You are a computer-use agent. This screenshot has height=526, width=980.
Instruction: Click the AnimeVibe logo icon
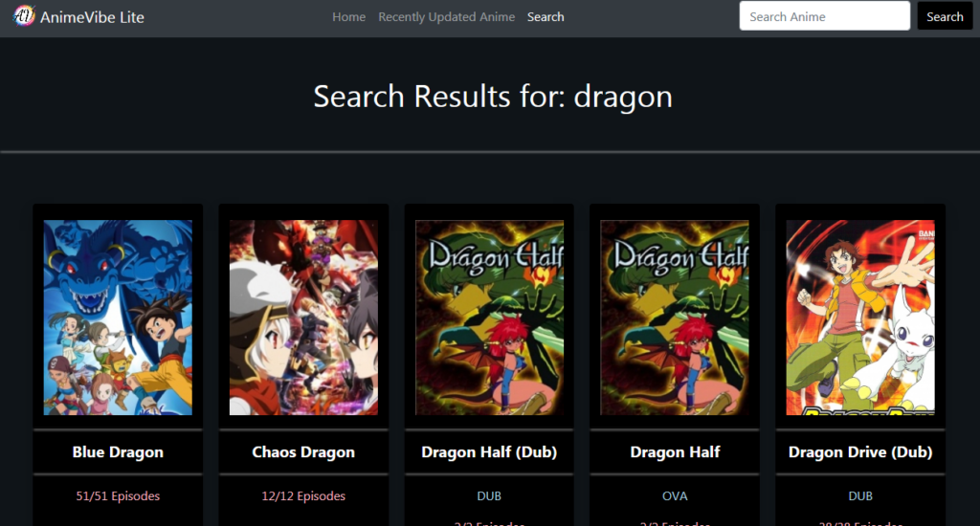pyautogui.click(x=24, y=15)
